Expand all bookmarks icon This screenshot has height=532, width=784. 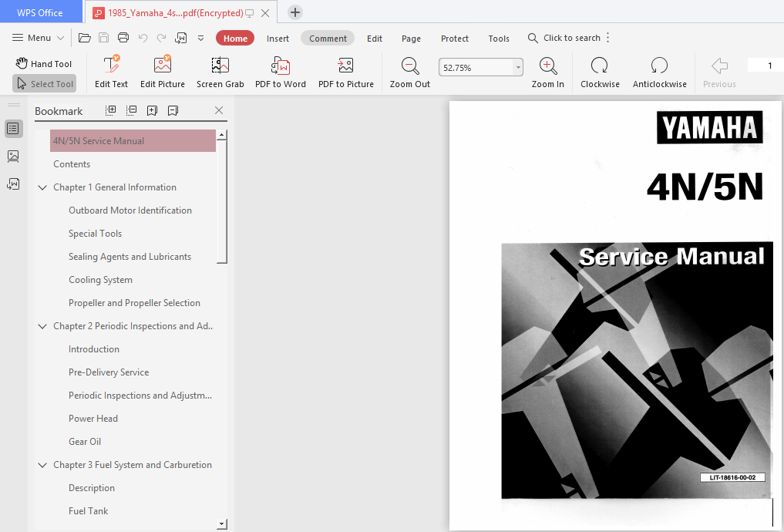pyautogui.click(x=110, y=110)
